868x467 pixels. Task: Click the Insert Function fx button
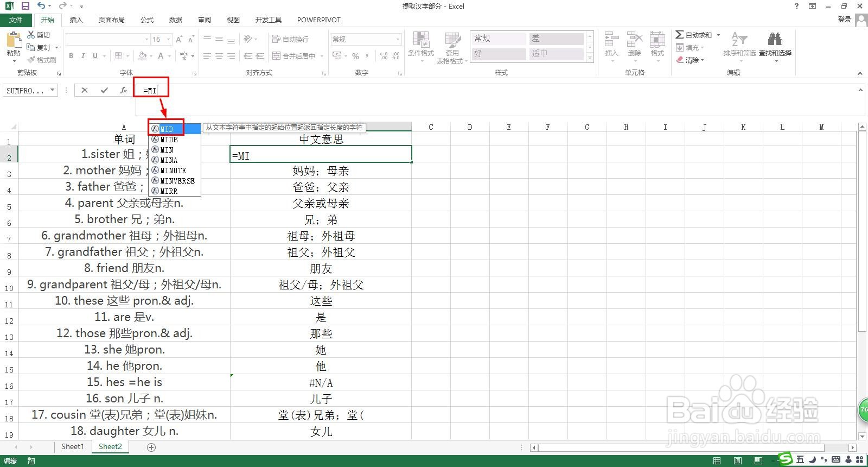pos(123,90)
